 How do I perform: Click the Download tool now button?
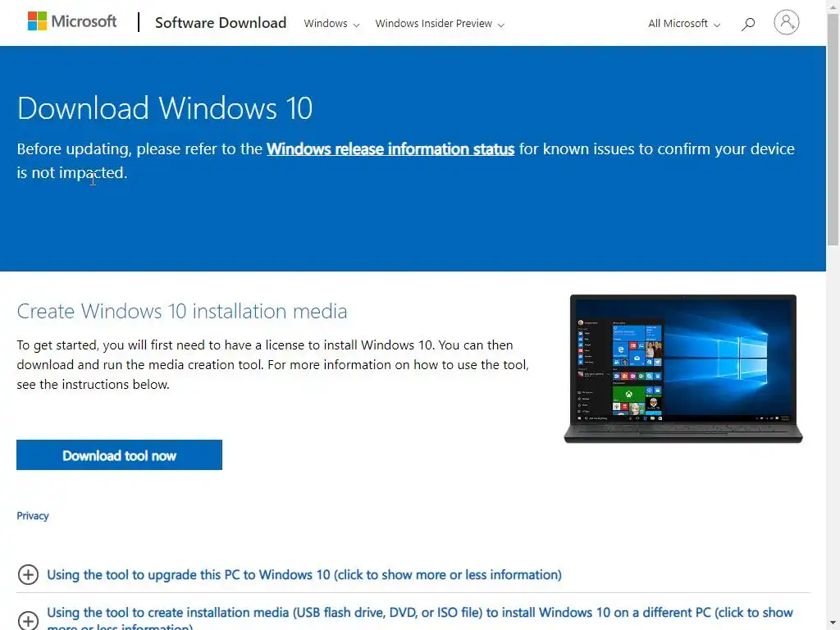point(119,454)
